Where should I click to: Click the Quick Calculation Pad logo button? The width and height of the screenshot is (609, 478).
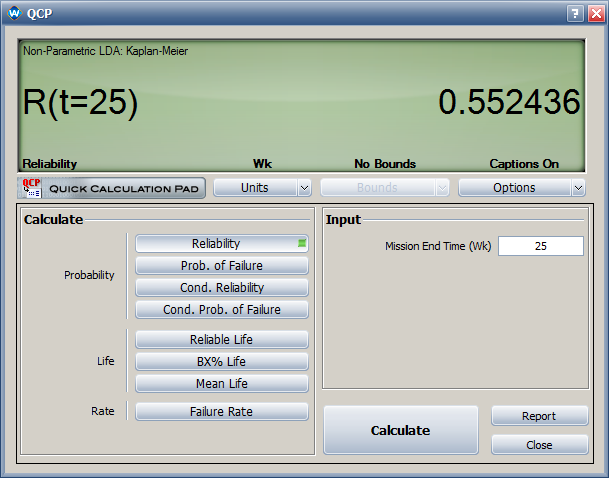(x=112, y=188)
